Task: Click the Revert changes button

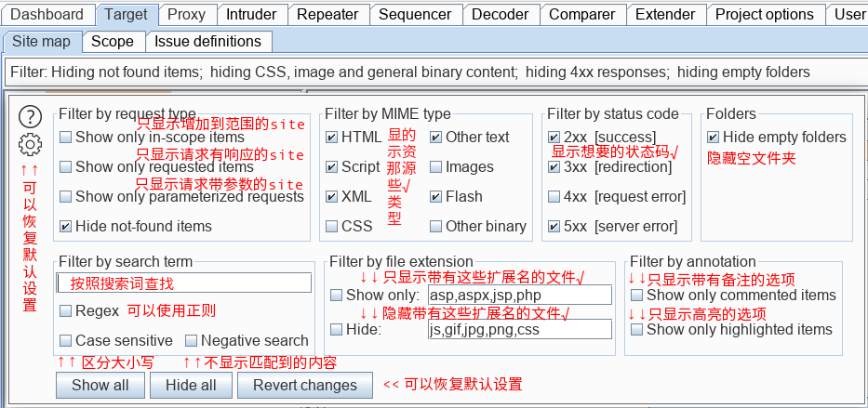Action: 305,386
